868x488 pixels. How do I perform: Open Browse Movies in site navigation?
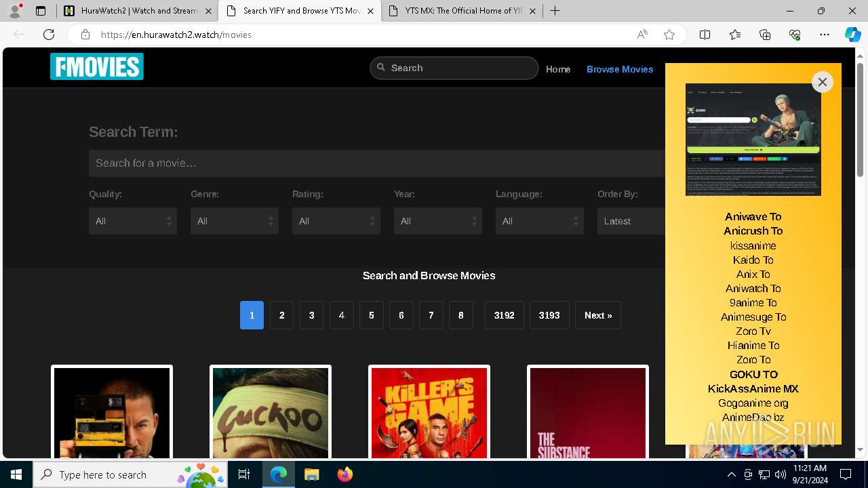point(620,69)
